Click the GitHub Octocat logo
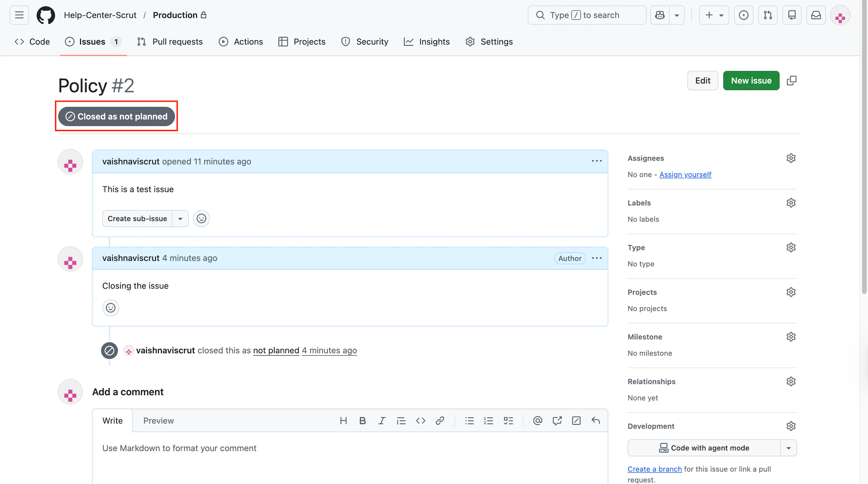The image size is (868, 484). (45, 15)
